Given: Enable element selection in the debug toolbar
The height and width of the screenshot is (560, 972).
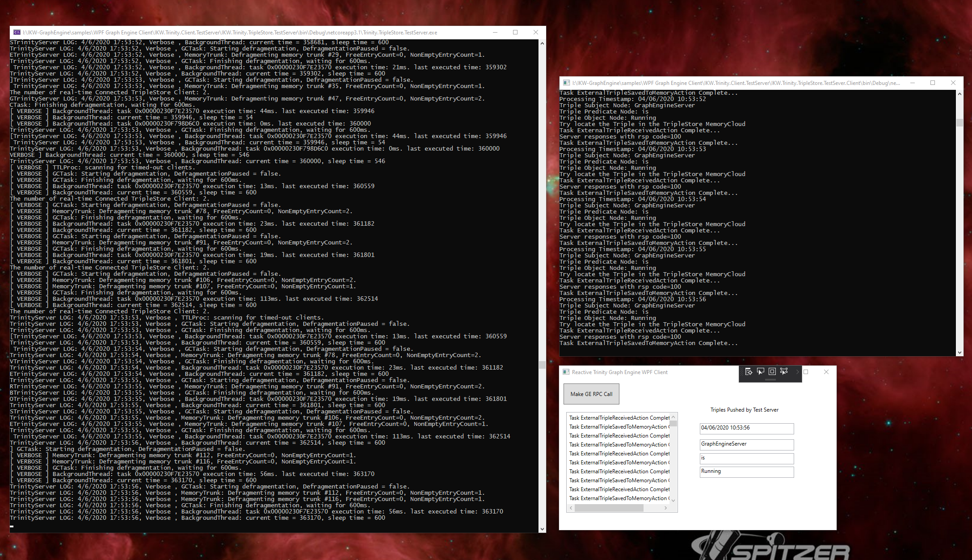Looking at the screenshot, I should tap(761, 371).
